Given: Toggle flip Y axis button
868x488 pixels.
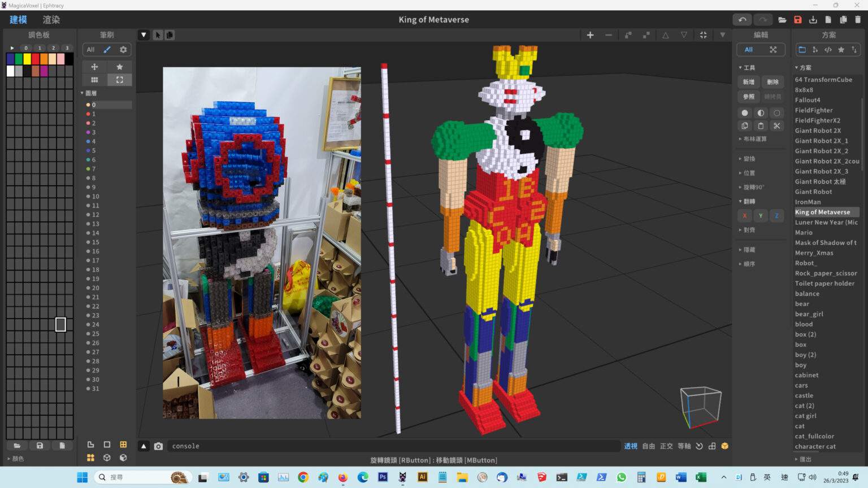Looking at the screenshot, I should pyautogui.click(x=761, y=216).
